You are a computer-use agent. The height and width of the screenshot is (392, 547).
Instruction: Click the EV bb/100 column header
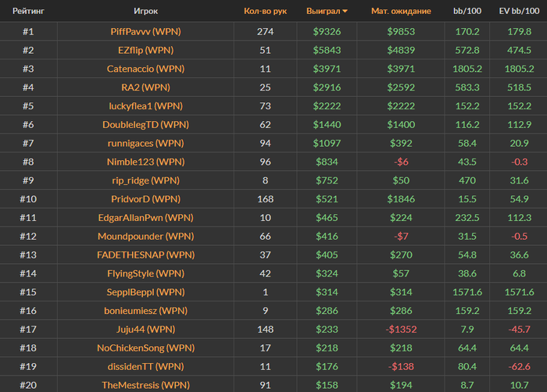tap(519, 11)
